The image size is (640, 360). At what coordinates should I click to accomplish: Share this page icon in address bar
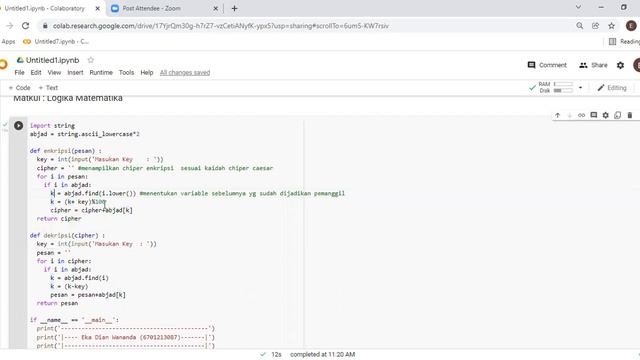point(596,26)
